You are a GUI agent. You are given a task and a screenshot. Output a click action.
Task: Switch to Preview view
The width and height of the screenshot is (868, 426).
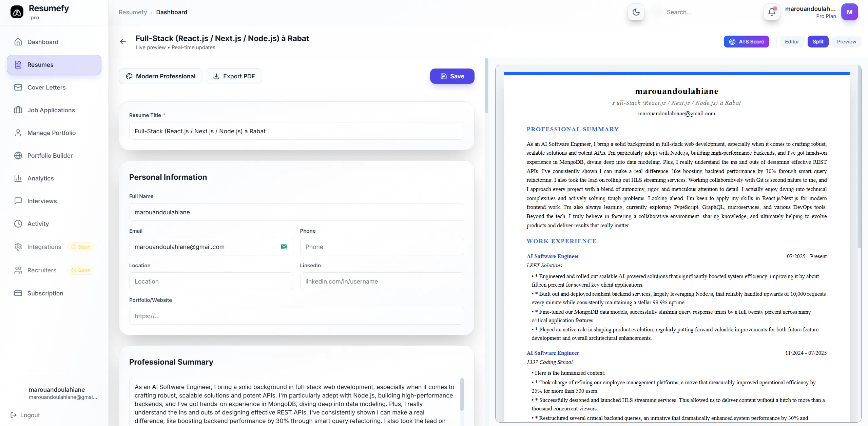click(x=846, y=41)
